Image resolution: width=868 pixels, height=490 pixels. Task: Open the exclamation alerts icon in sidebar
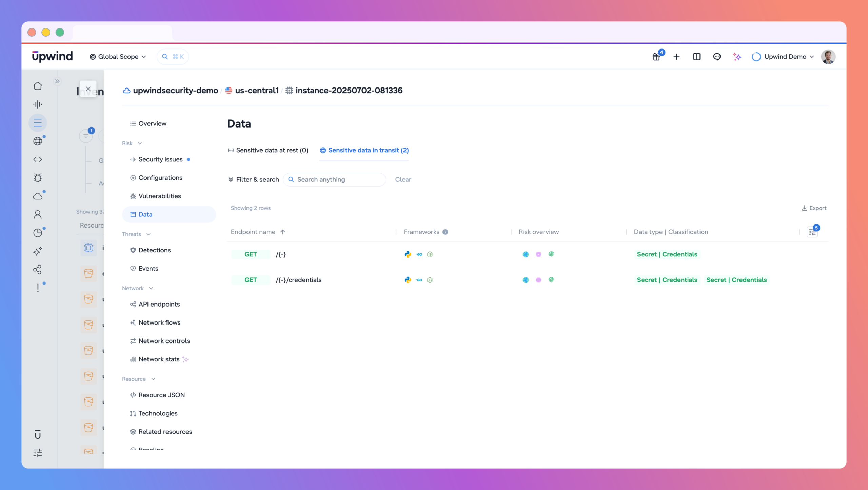pyautogui.click(x=38, y=288)
